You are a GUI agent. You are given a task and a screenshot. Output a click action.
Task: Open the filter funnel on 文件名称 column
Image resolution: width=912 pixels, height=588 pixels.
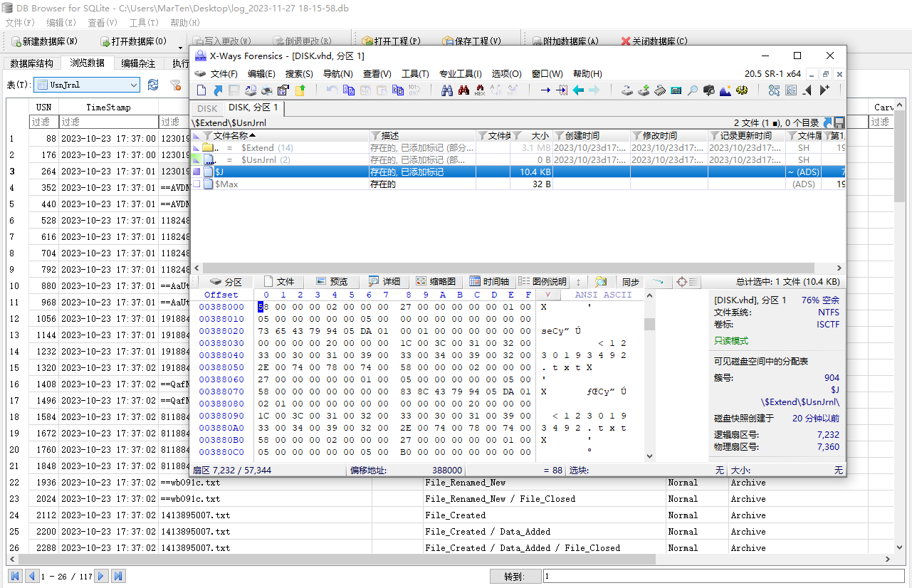(x=207, y=135)
